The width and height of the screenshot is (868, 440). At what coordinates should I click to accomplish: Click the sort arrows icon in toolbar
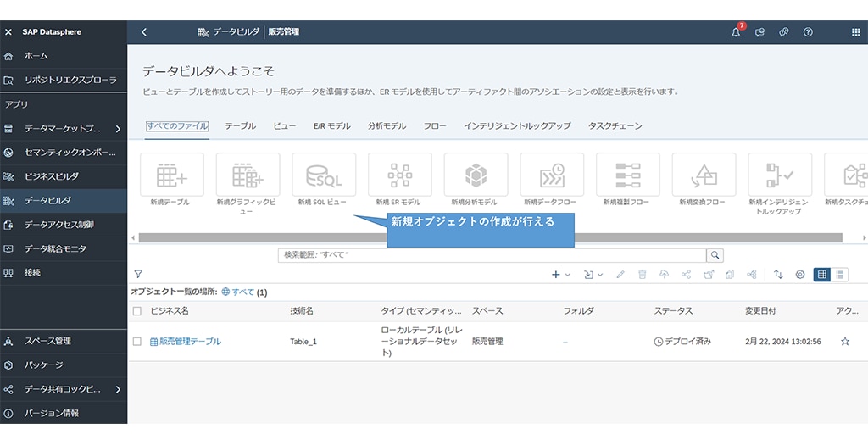778,275
